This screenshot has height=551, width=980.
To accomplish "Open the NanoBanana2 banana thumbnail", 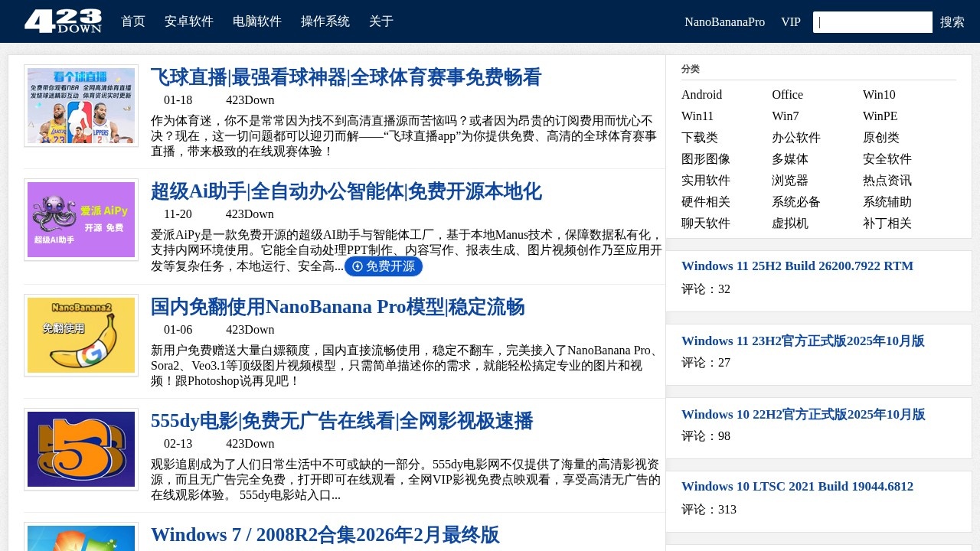I will coord(81,335).
